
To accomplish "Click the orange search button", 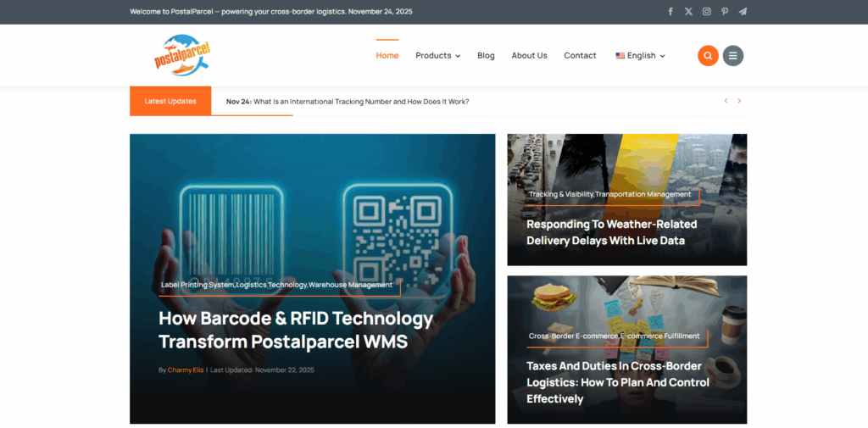I will coord(708,55).
